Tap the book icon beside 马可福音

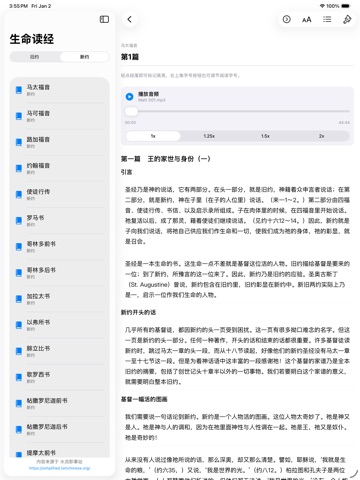pyautogui.click(x=19, y=116)
